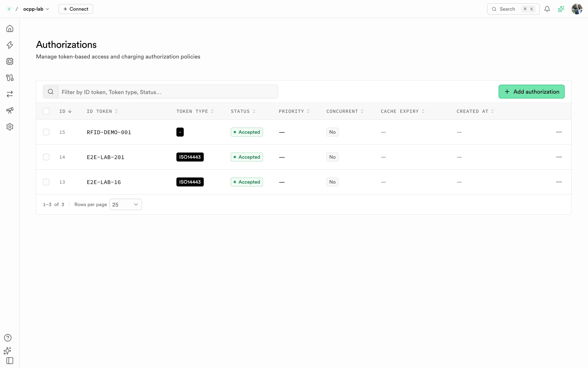Sort by TOKEN TYPE column

pyautogui.click(x=195, y=111)
